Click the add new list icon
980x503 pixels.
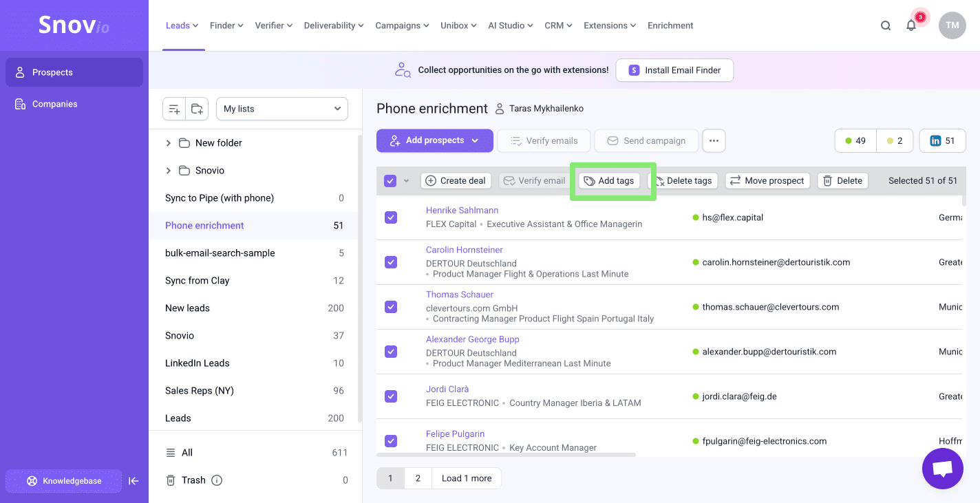(x=174, y=109)
